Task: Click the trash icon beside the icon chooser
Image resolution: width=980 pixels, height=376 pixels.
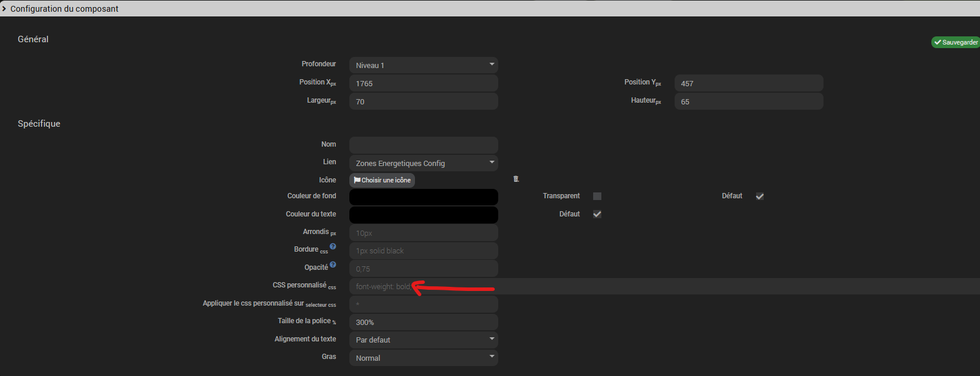Action: point(516,179)
